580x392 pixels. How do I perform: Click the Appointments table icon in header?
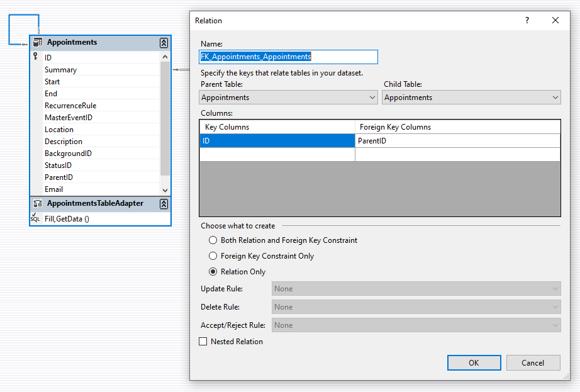38,43
